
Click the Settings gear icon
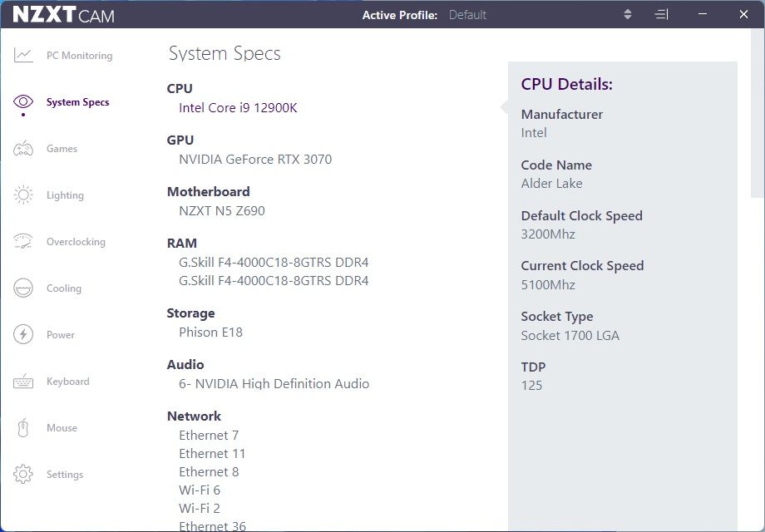coord(23,474)
